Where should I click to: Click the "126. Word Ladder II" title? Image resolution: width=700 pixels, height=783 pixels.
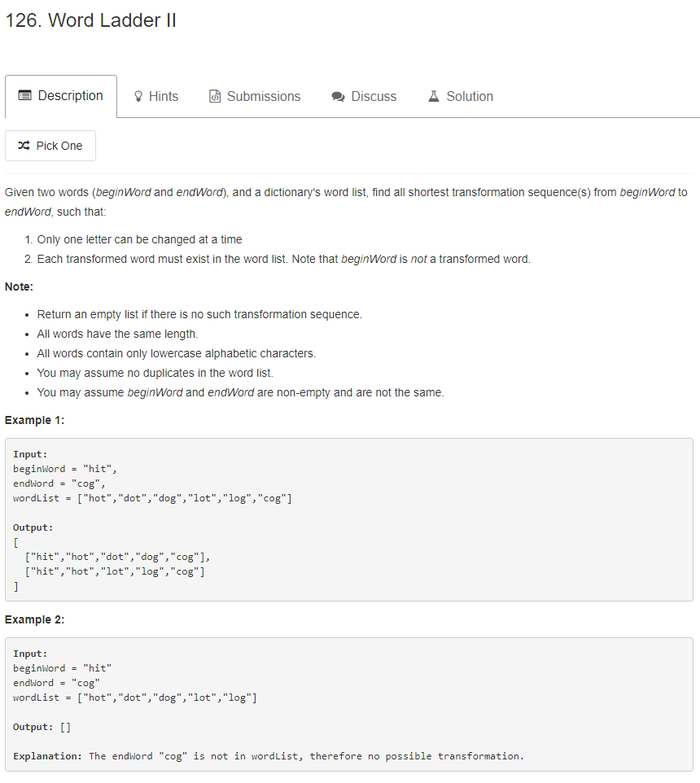[x=90, y=21]
